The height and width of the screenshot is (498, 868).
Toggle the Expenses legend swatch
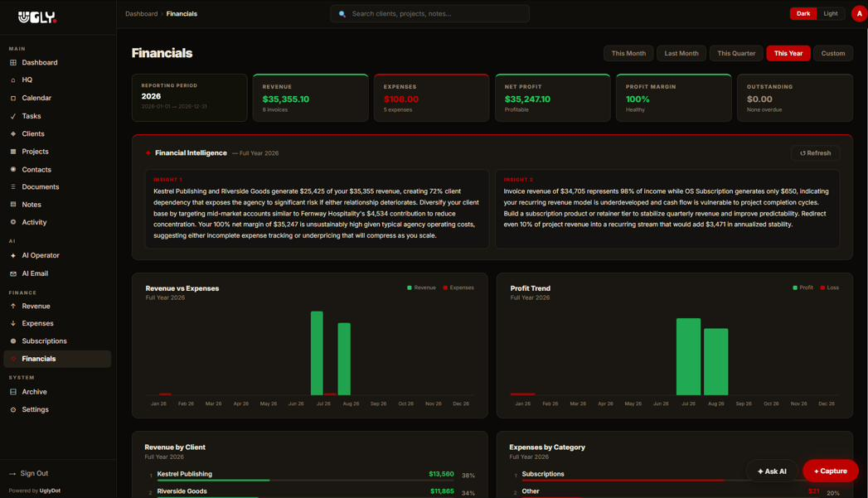pos(445,288)
